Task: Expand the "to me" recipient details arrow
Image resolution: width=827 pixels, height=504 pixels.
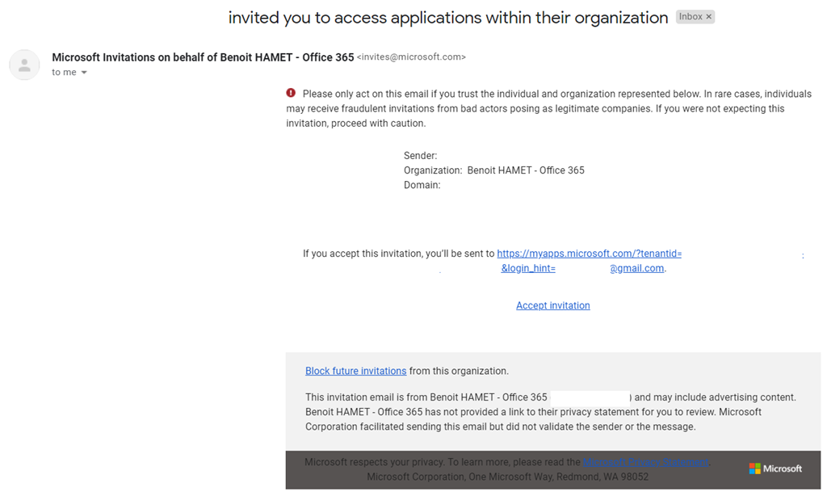Action: click(84, 73)
